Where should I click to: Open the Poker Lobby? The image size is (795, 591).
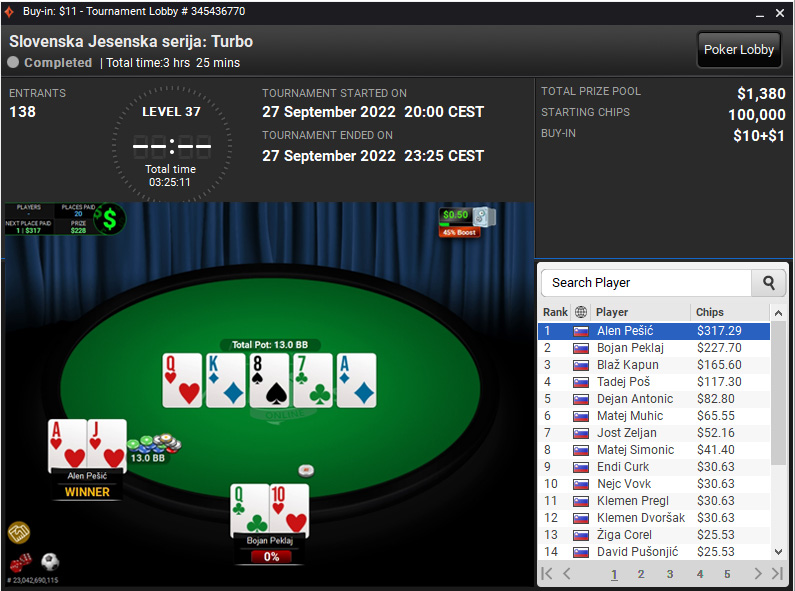[x=739, y=50]
